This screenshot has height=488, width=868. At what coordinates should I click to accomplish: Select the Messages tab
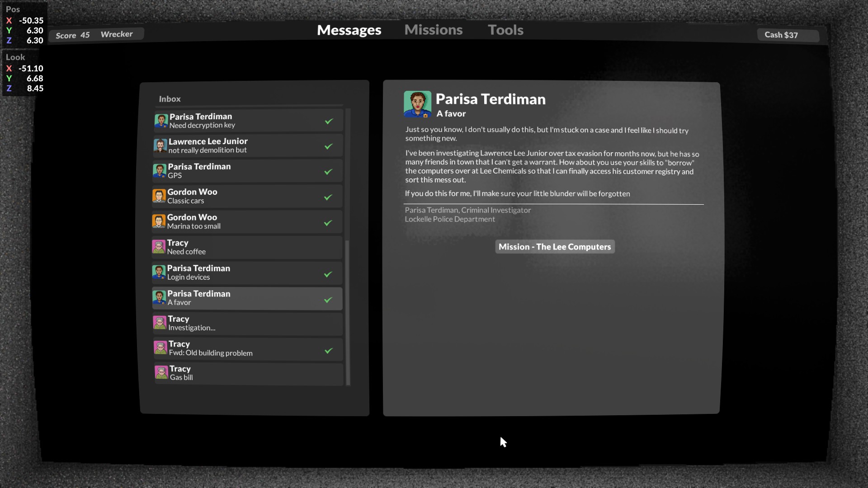pyautogui.click(x=349, y=30)
